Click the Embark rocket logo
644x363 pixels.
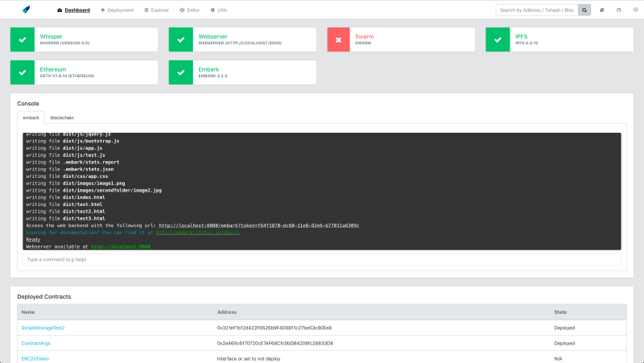coord(27,10)
